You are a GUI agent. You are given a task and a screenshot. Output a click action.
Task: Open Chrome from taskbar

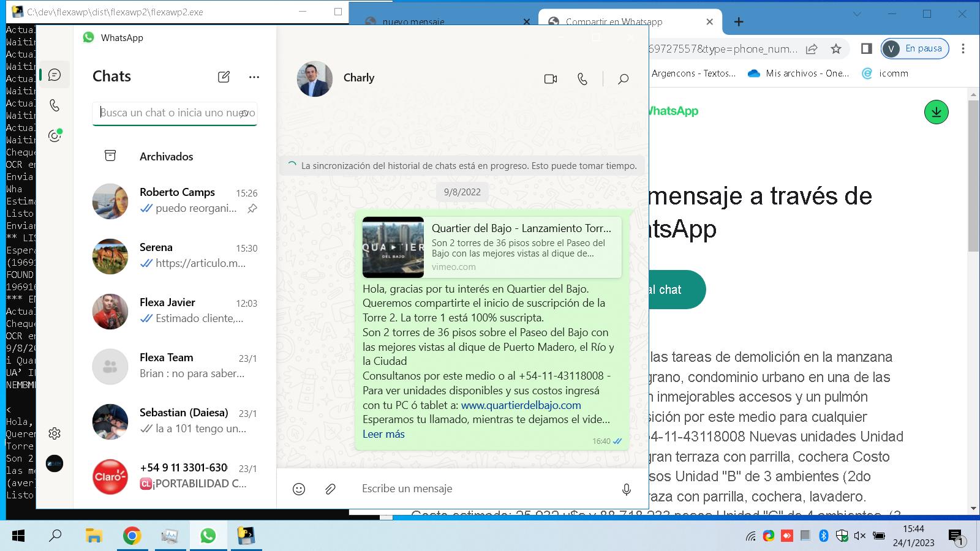132,536
